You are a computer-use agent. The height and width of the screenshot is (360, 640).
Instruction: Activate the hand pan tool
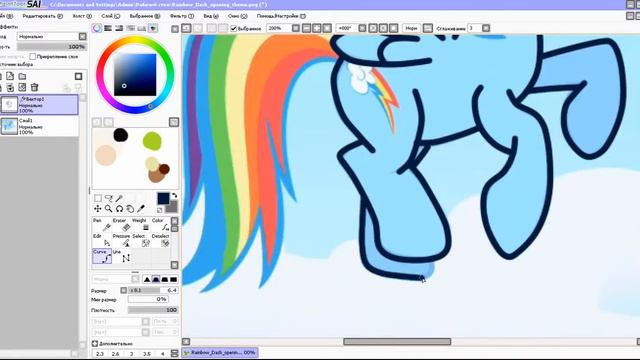click(130, 209)
